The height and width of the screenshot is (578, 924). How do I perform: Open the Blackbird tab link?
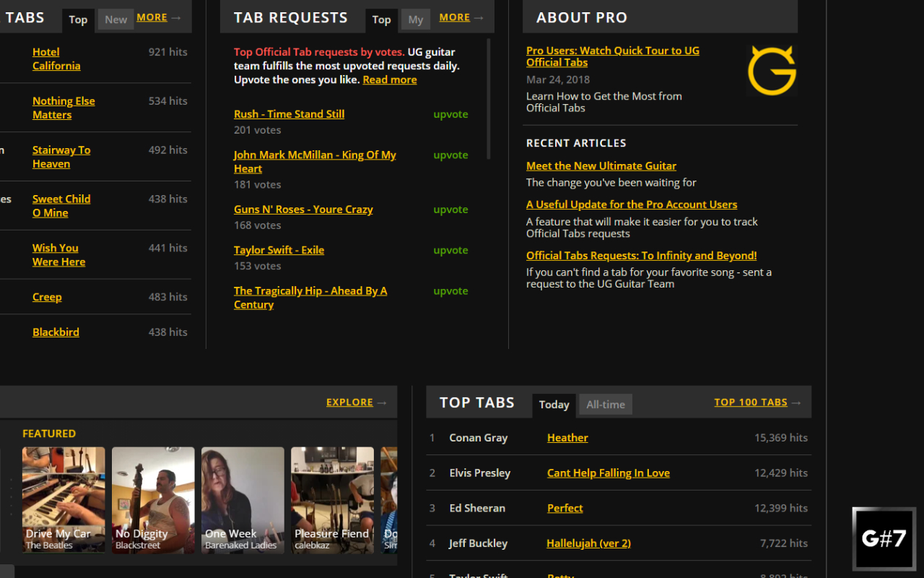[x=56, y=332]
